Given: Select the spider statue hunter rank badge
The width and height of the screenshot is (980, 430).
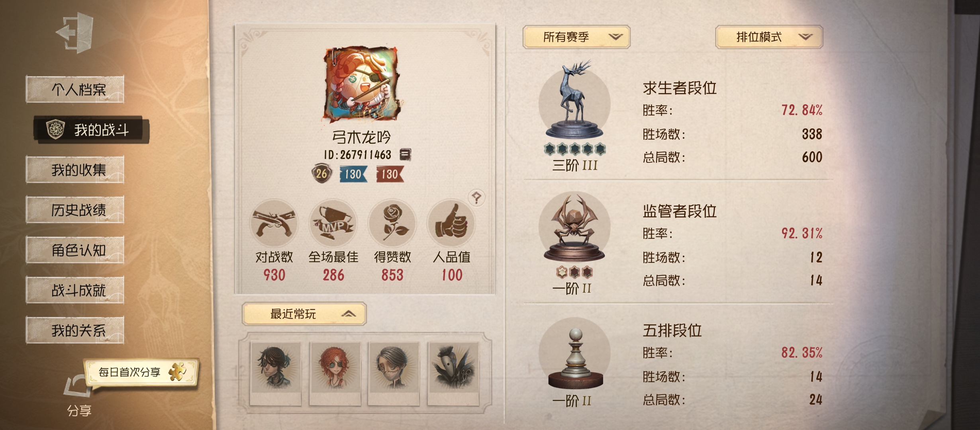Looking at the screenshot, I should [x=574, y=227].
